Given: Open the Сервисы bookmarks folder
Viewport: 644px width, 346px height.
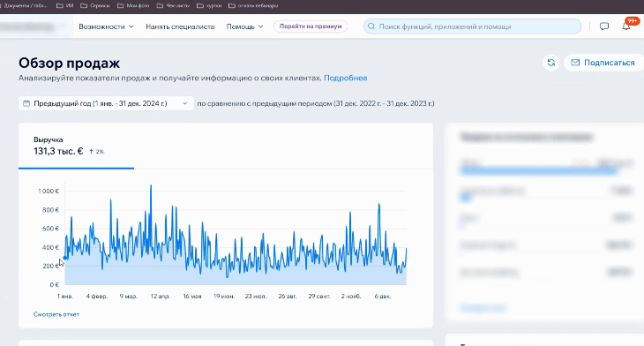Looking at the screenshot, I should (95, 6).
